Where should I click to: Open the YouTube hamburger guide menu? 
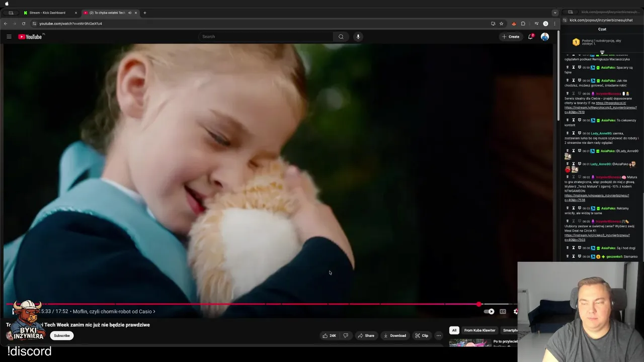[9, 37]
